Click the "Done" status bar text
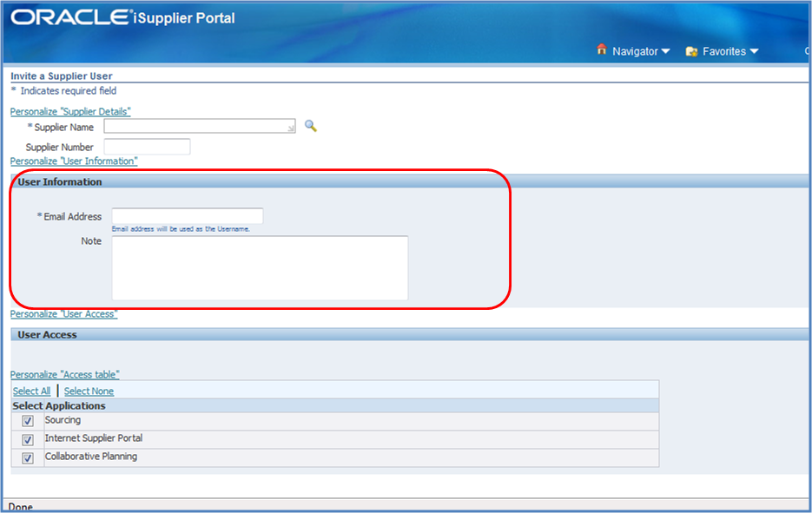This screenshot has height=513, width=812. 21,507
